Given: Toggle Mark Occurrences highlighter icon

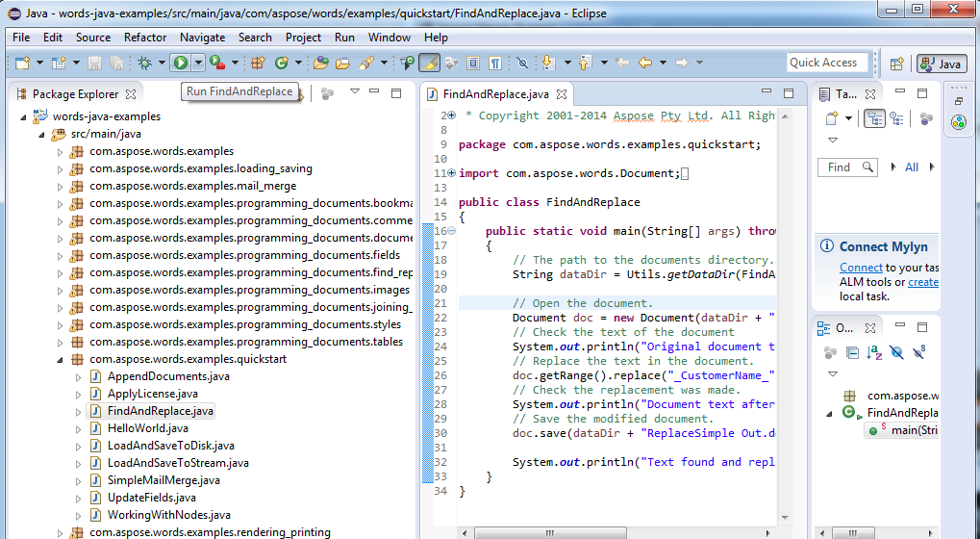Looking at the screenshot, I should (x=429, y=63).
